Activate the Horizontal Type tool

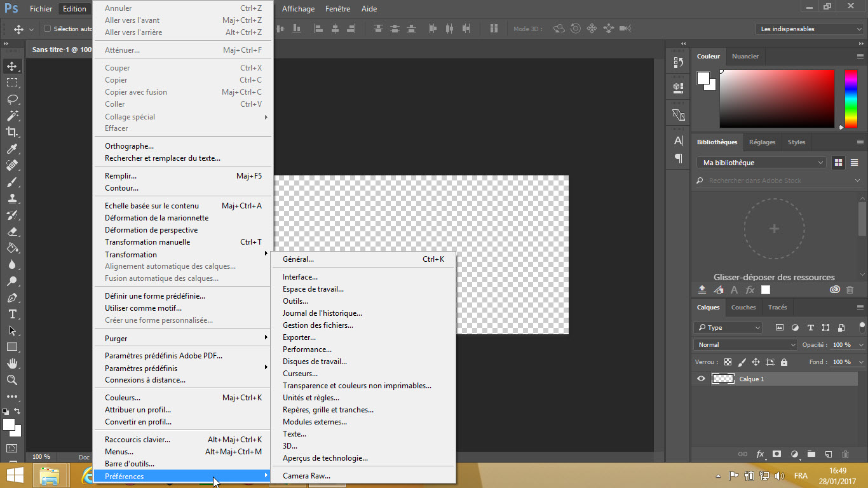(x=12, y=314)
